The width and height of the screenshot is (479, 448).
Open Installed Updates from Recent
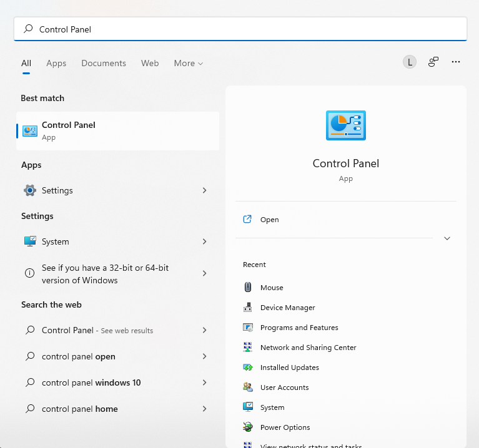(346, 368)
